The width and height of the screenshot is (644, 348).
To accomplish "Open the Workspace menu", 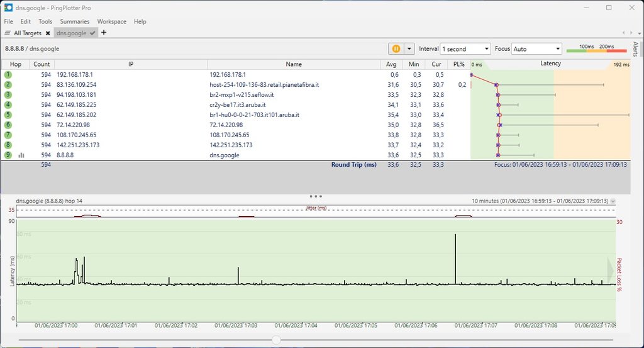I will pyautogui.click(x=111, y=21).
